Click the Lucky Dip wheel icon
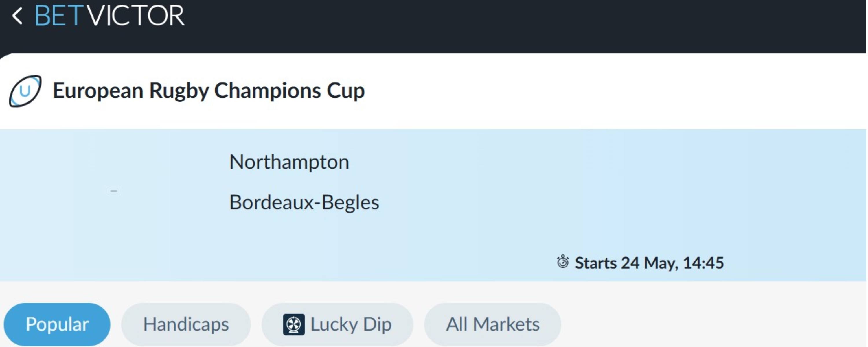868x347 pixels. click(294, 324)
